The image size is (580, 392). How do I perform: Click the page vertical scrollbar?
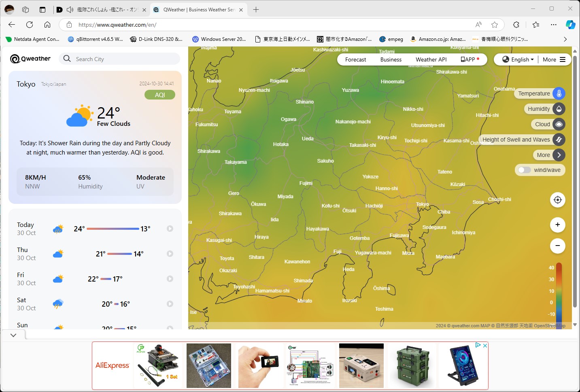575,182
